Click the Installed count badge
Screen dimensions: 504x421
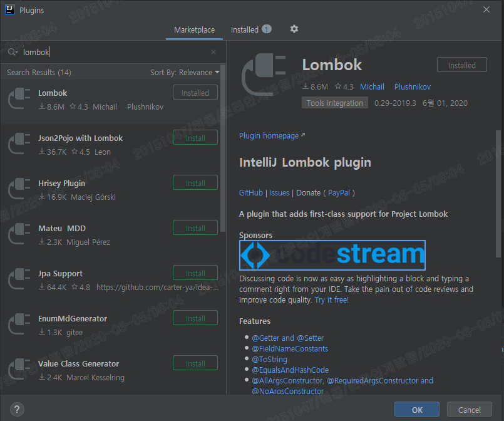(267, 29)
